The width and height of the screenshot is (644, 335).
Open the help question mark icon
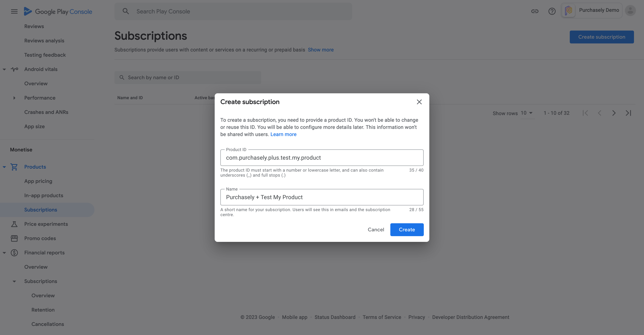pyautogui.click(x=552, y=11)
